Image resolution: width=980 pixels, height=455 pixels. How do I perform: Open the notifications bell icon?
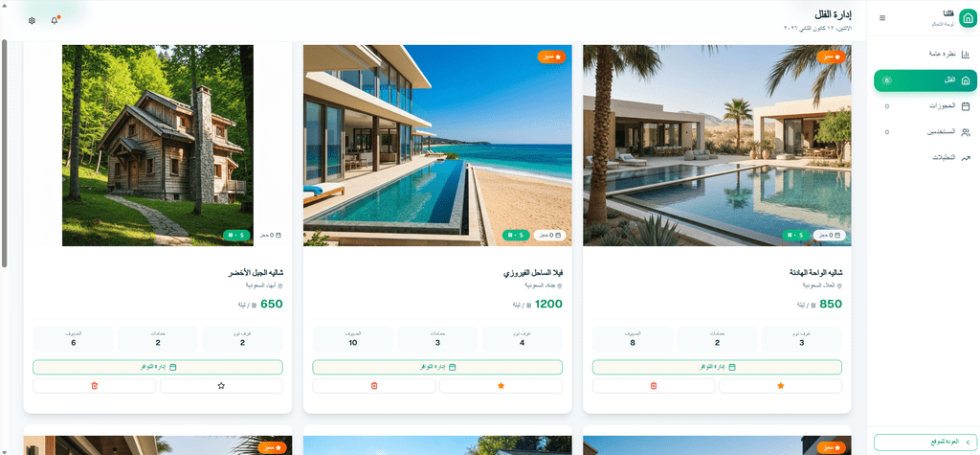(55, 21)
